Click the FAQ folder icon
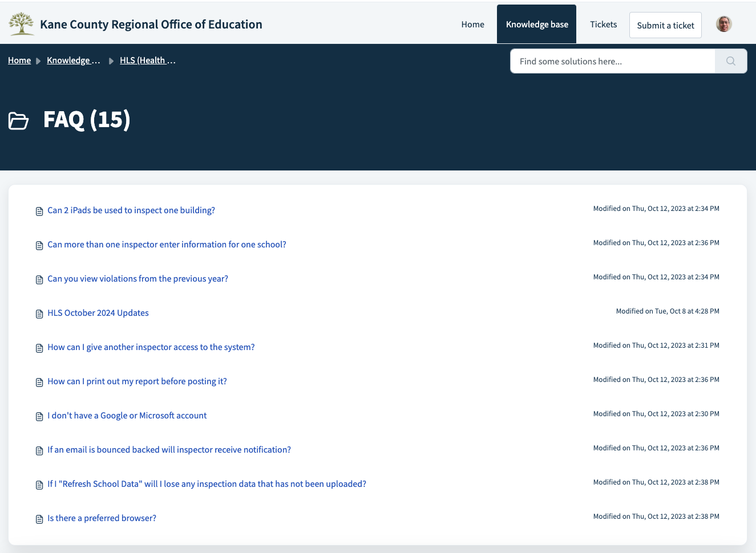 click(x=18, y=121)
